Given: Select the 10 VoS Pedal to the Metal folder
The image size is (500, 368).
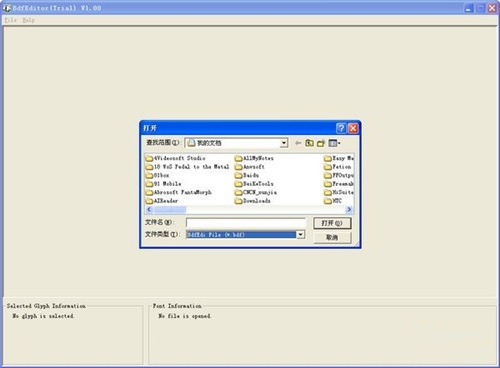Looking at the screenshot, I should click(187, 167).
